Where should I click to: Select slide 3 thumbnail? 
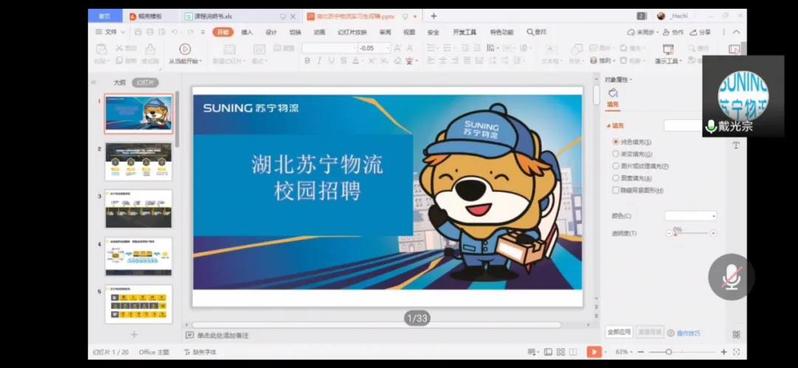pyautogui.click(x=138, y=209)
